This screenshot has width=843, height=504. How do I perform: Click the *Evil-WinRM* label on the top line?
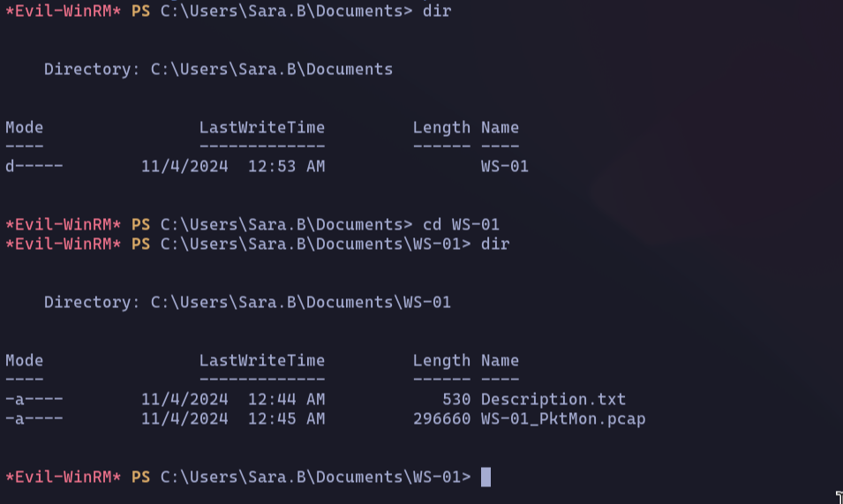(x=64, y=11)
